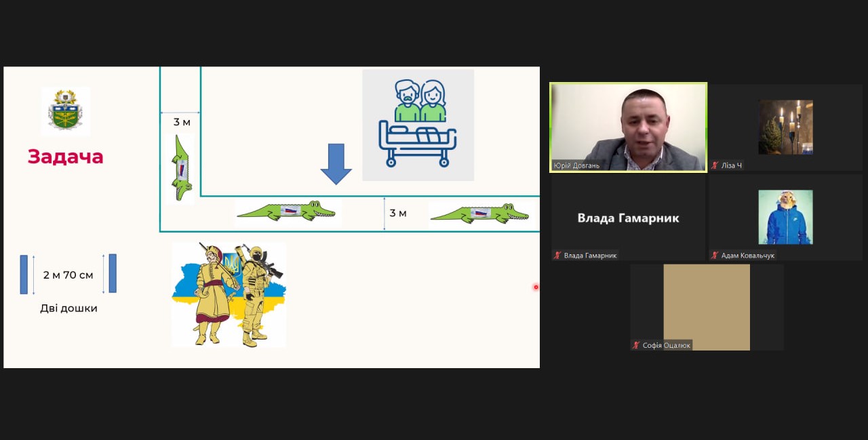Click the blue down arrow on slide

[336, 163]
